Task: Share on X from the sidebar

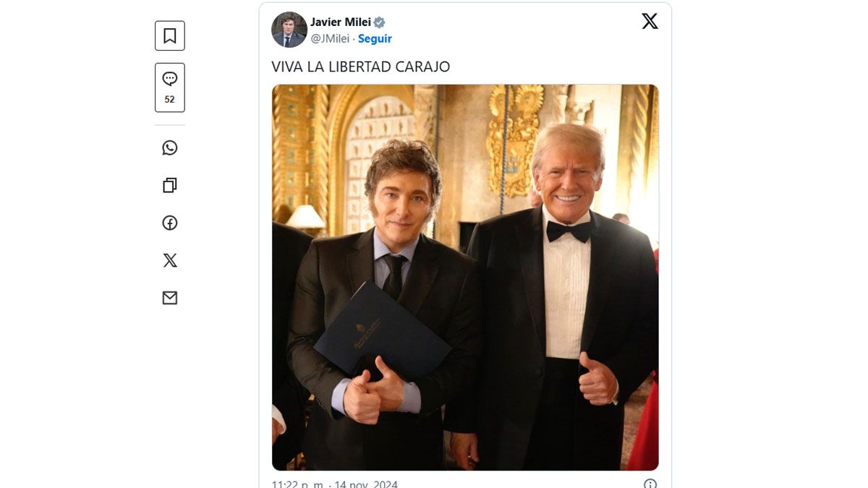Action: [x=170, y=260]
